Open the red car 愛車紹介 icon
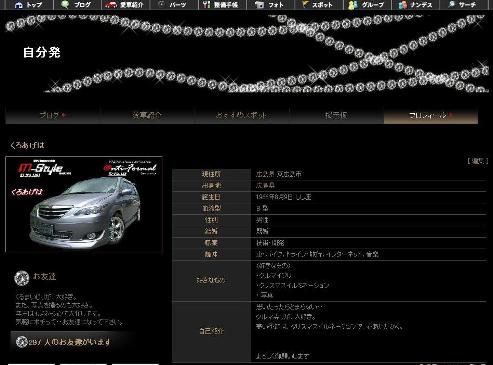 pos(111,5)
